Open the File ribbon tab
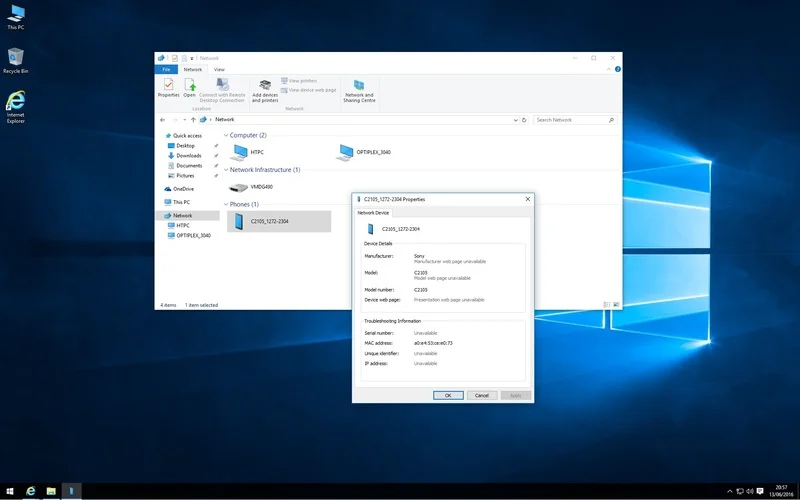 tap(166, 69)
